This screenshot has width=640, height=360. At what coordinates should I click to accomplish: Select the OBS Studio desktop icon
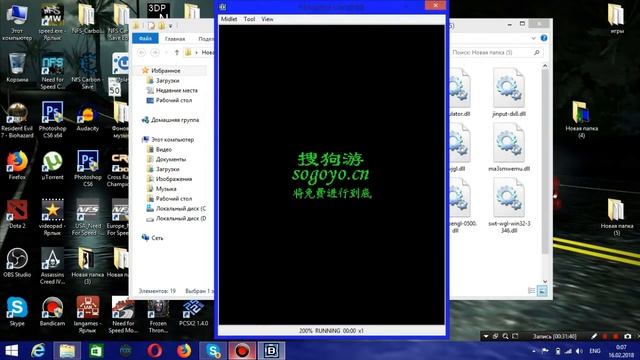click(17, 263)
